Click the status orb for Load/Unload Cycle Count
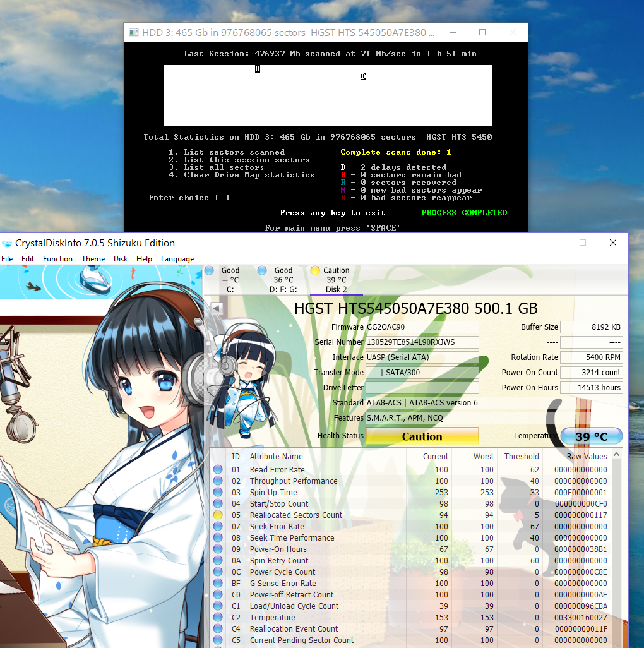 tap(218, 606)
